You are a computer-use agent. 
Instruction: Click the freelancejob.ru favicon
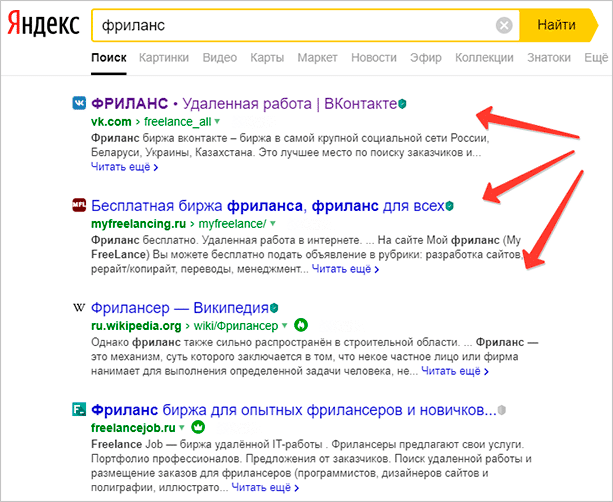[79, 409]
